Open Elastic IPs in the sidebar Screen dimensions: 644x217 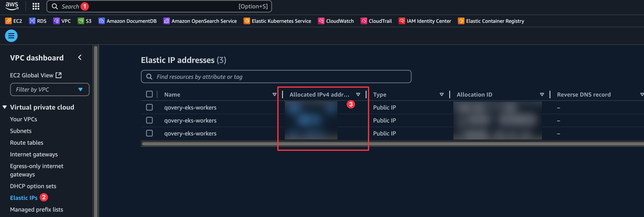click(x=24, y=198)
